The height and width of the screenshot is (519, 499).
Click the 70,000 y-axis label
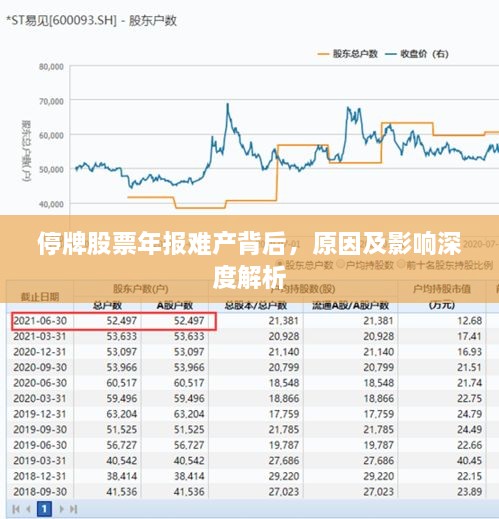coord(51,101)
